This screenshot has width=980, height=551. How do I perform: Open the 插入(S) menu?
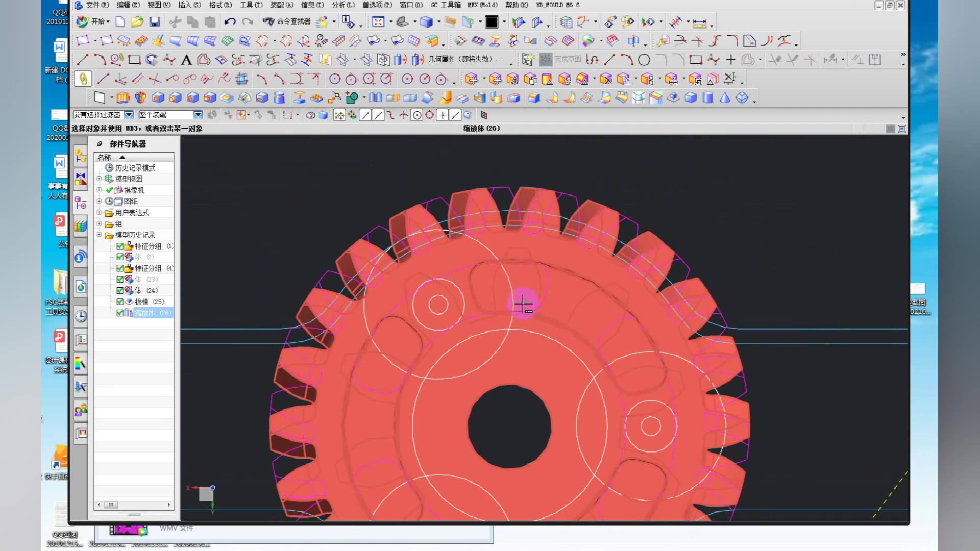click(x=189, y=5)
